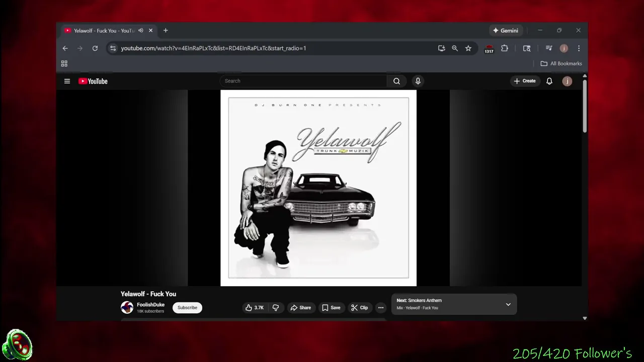Go back with the browser back arrow
Image resolution: width=644 pixels, height=362 pixels.
(x=65, y=48)
